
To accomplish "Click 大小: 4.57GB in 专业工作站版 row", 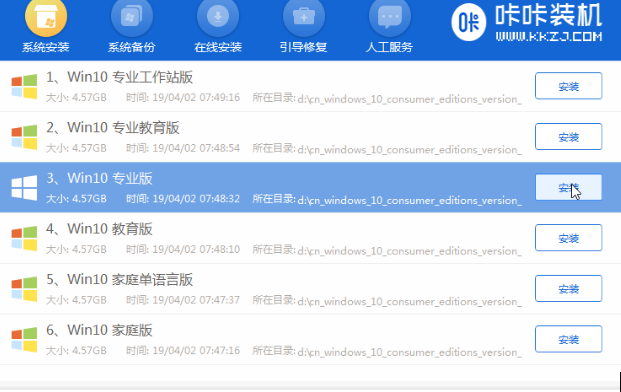I will [76, 97].
